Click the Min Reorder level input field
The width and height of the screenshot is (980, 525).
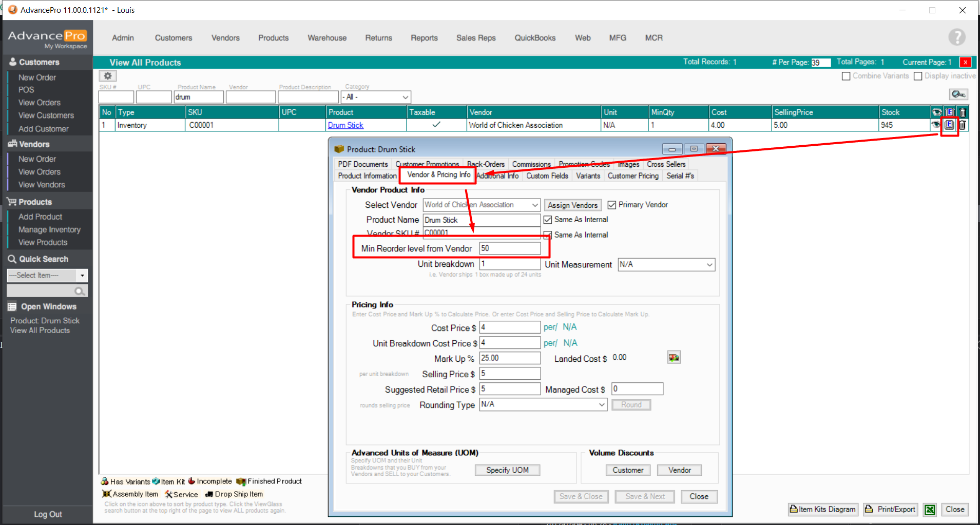tap(509, 248)
